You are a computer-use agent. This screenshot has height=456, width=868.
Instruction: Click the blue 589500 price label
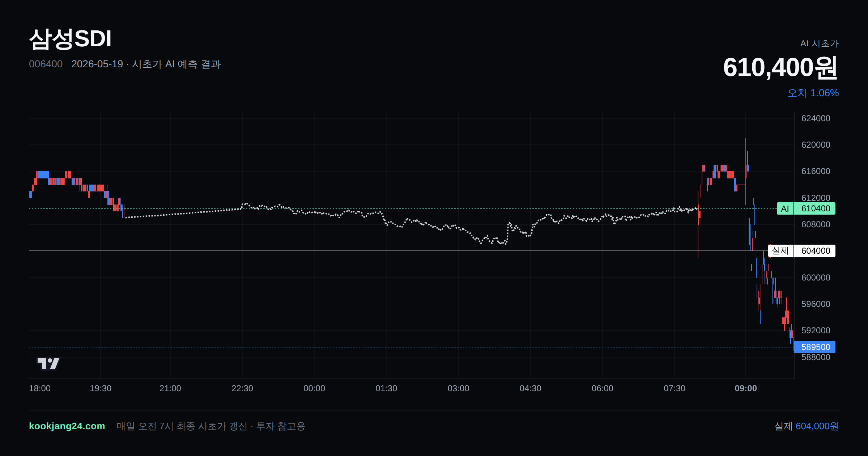(814, 347)
